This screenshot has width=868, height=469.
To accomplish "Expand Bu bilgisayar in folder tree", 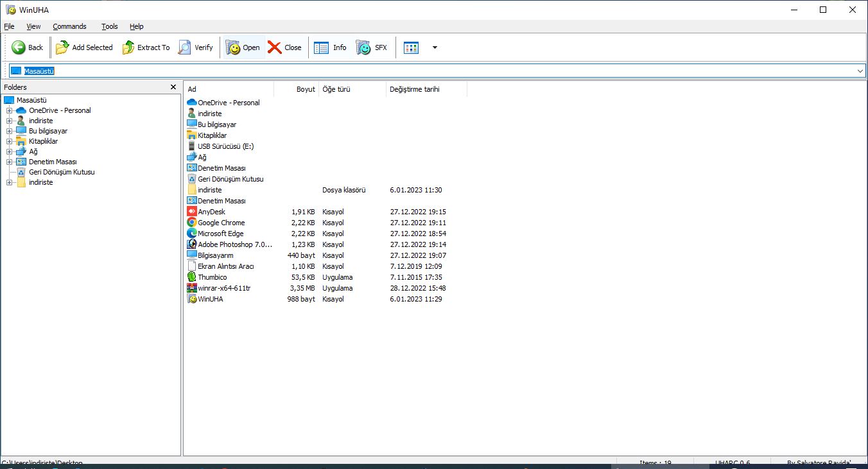I will 10,131.
